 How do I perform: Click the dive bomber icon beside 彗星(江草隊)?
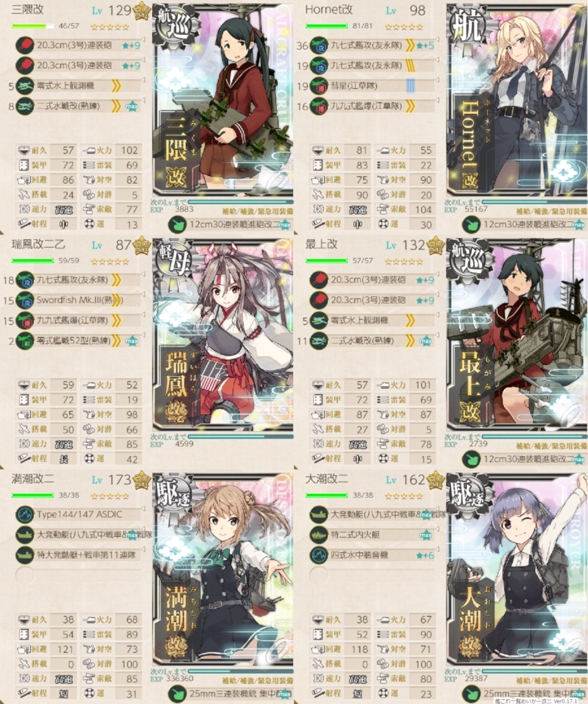pos(318,86)
